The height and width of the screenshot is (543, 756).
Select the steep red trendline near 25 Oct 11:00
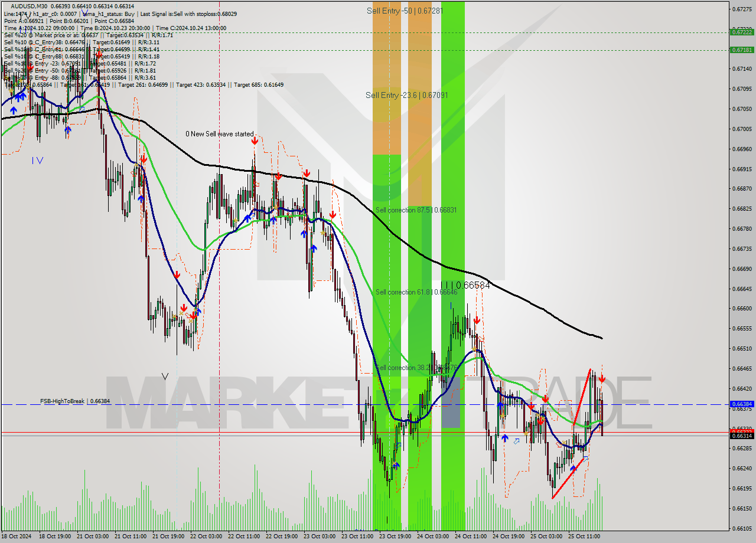(x=581, y=398)
